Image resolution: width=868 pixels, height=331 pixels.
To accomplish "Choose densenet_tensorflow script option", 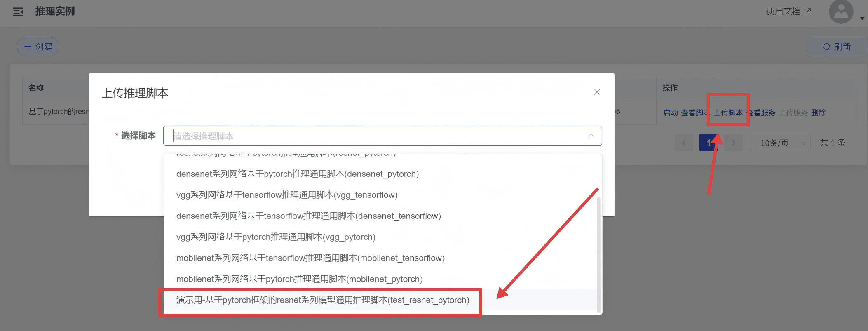I will tap(308, 216).
